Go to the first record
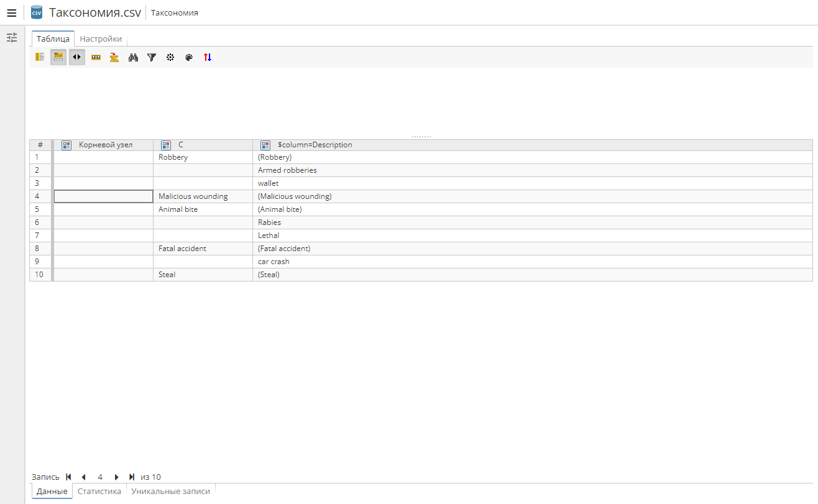The image size is (818, 504). tap(68, 477)
